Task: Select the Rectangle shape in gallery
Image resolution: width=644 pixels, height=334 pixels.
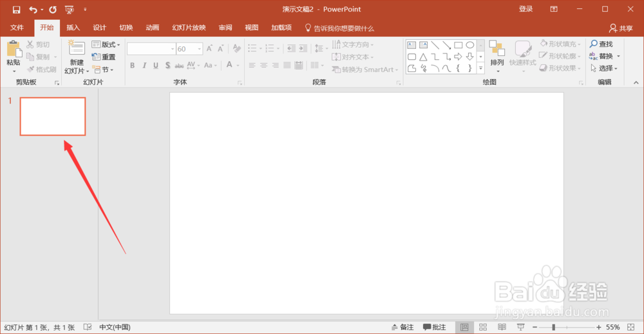Action: point(459,44)
